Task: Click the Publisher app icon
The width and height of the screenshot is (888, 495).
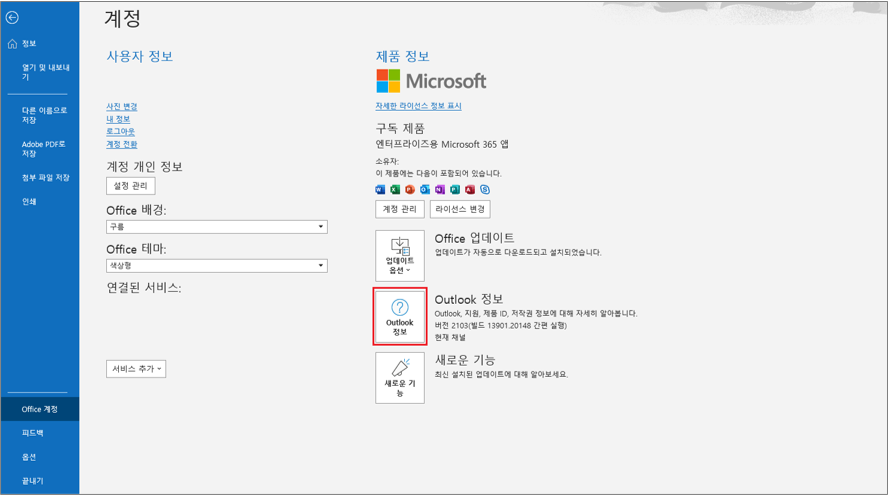Action: coord(455,189)
